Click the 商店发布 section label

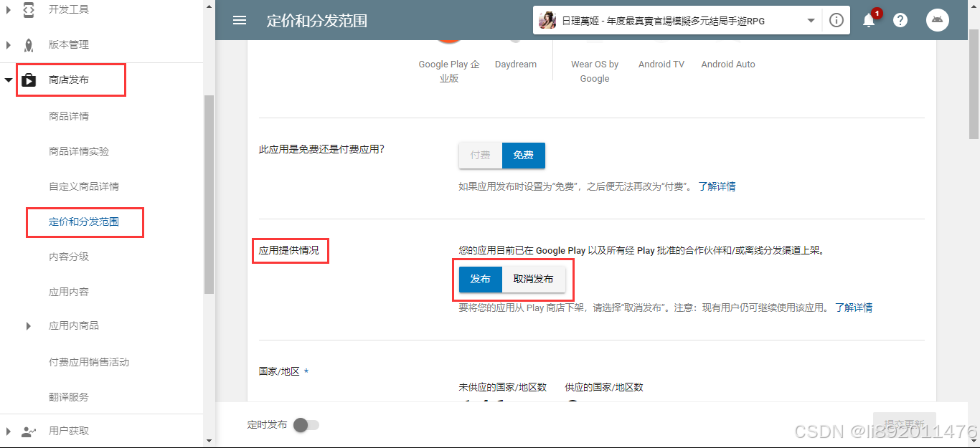tap(69, 80)
